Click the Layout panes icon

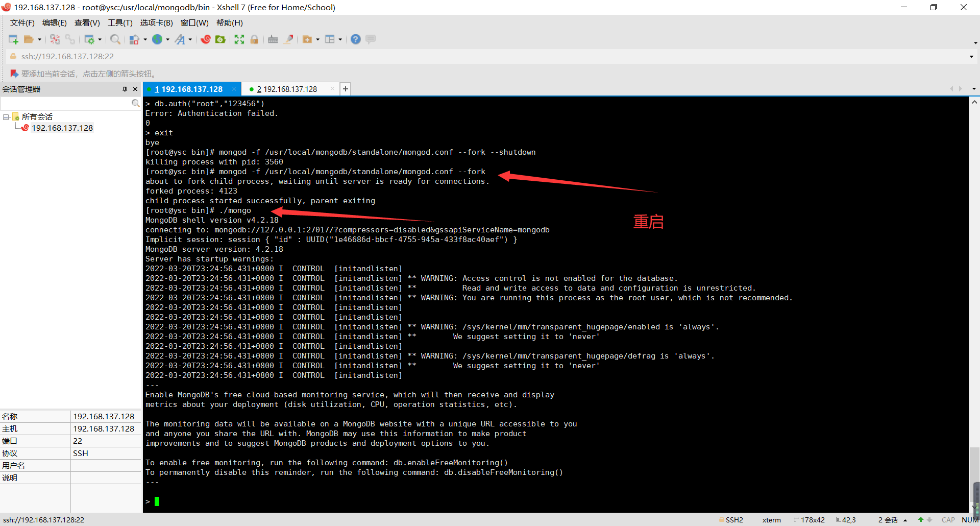(x=330, y=39)
